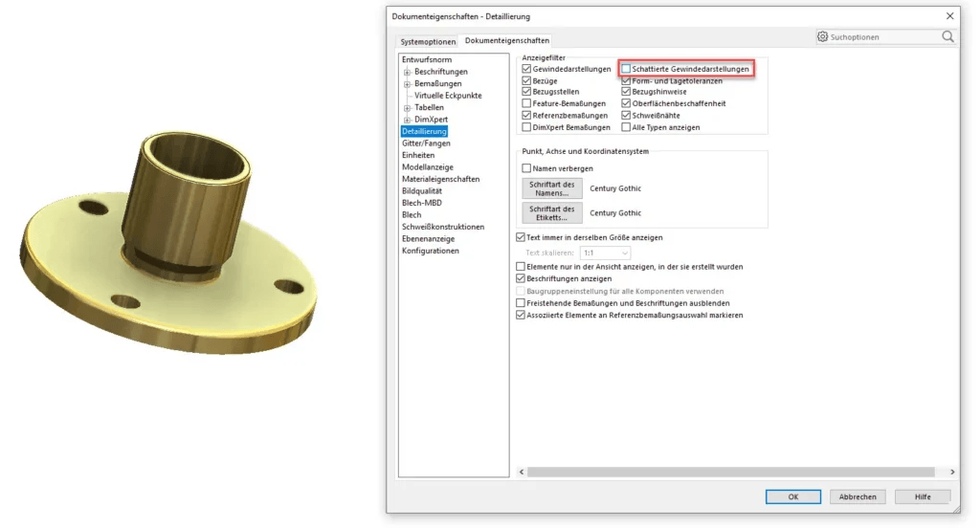Open Schriftart des Namens font settings

tap(551, 188)
